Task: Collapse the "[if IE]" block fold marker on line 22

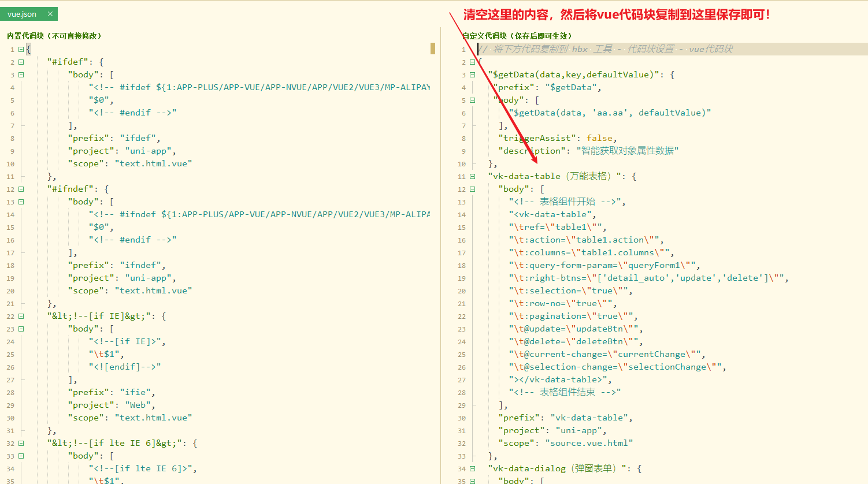Action: point(21,317)
